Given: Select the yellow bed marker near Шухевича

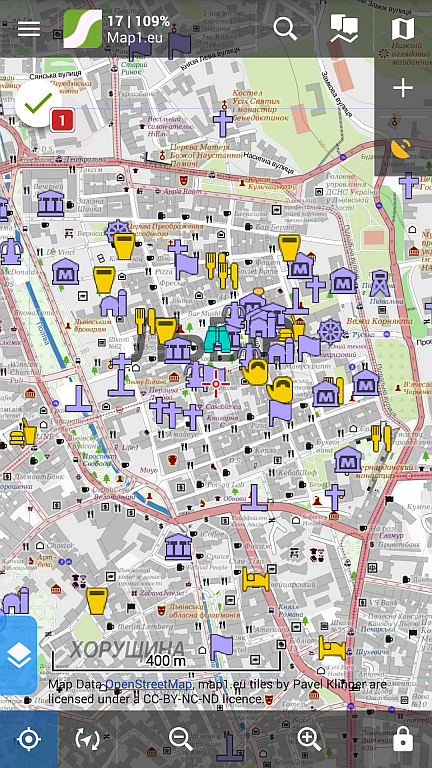Looking at the screenshot, I should coord(332,648).
